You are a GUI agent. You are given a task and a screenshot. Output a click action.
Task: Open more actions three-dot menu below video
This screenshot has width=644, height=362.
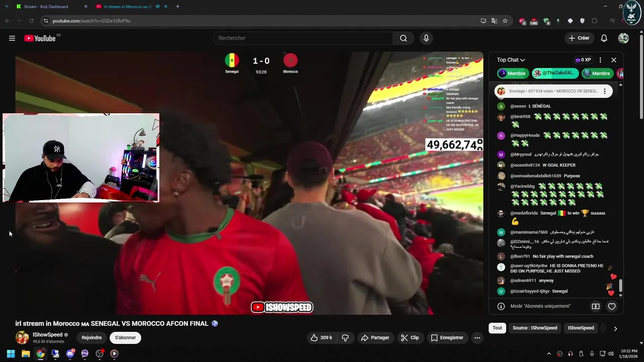coord(477,338)
